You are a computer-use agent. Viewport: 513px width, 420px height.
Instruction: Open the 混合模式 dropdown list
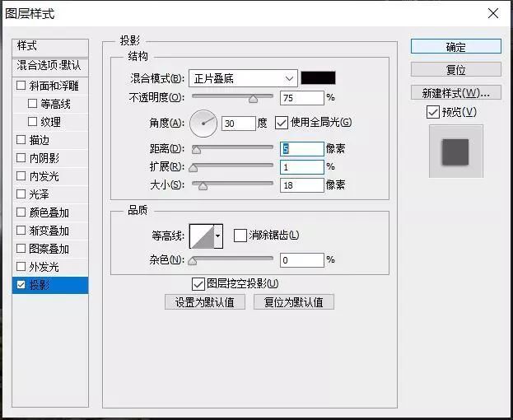pos(242,78)
